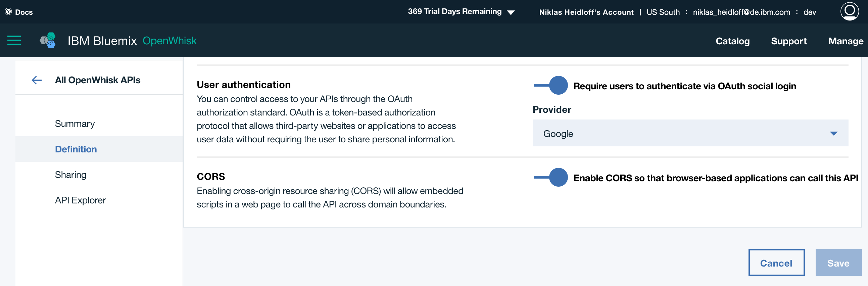
Task: Open the Summary section
Action: tap(75, 124)
